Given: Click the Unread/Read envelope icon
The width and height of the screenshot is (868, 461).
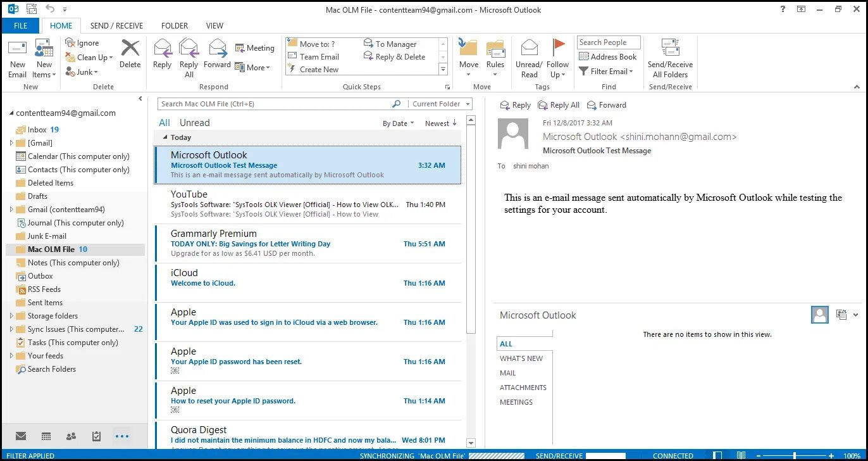Looking at the screenshot, I should [529, 47].
